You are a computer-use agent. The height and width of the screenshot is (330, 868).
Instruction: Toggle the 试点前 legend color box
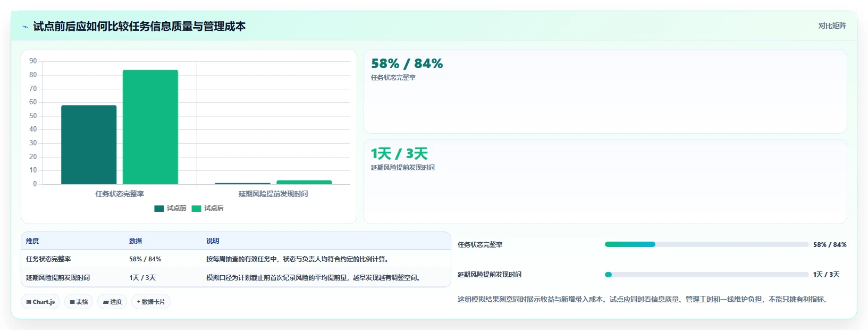click(x=159, y=208)
